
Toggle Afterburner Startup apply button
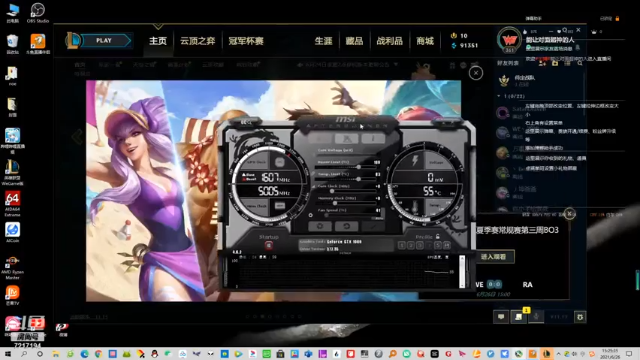coord(269,245)
